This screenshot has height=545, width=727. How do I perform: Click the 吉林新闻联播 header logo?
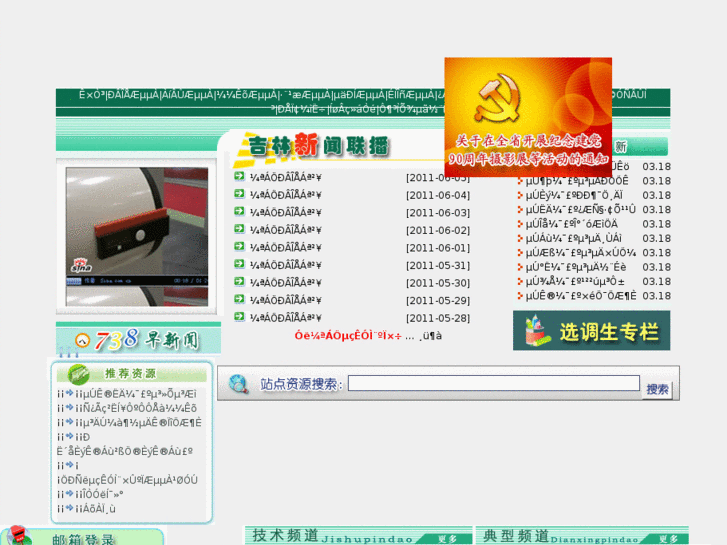coord(313,147)
